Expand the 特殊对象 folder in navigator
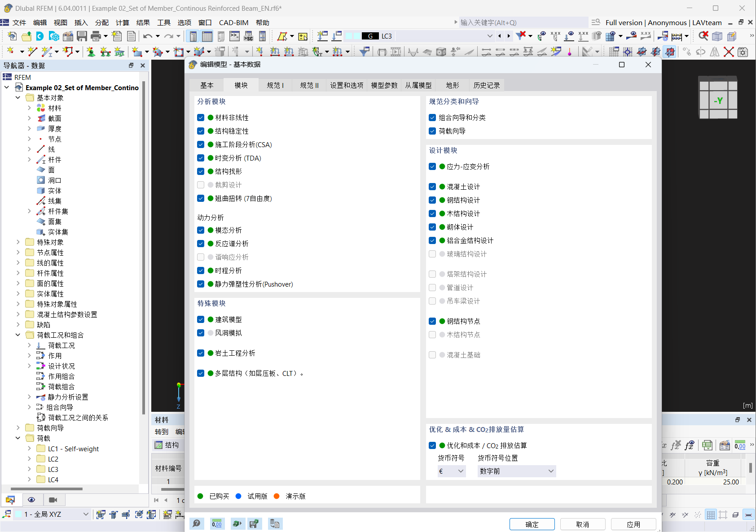Viewport: 756px width, 532px height. 18,242
